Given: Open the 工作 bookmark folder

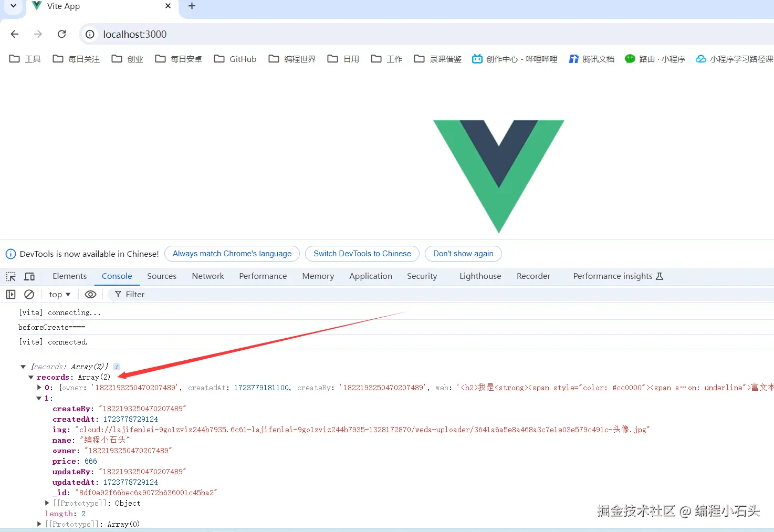Looking at the screenshot, I should click(x=387, y=59).
